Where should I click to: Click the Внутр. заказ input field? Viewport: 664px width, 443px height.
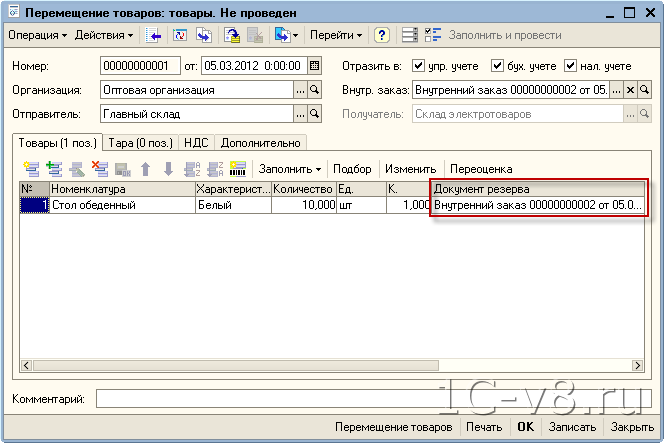click(511, 90)
